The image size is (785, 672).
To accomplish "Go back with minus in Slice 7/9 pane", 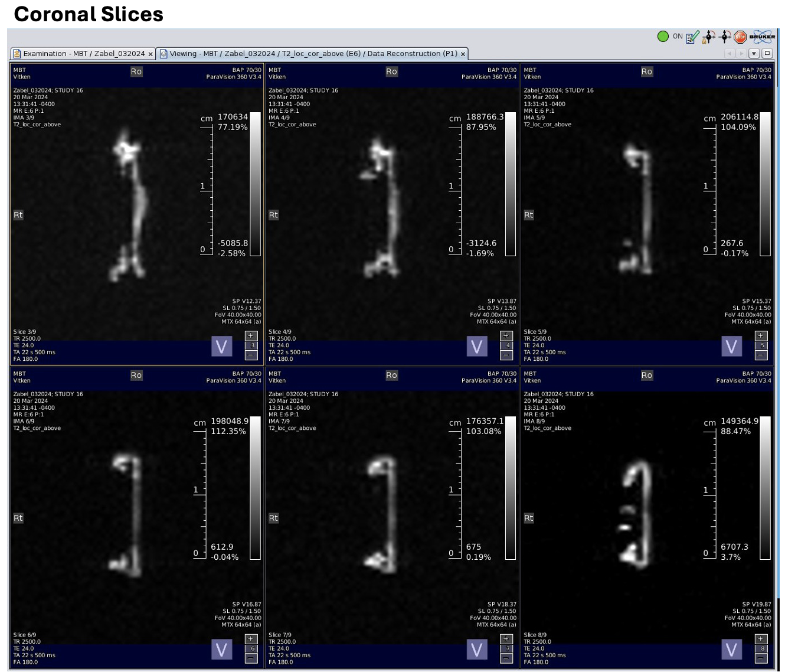I will click(x=506, y=658).
